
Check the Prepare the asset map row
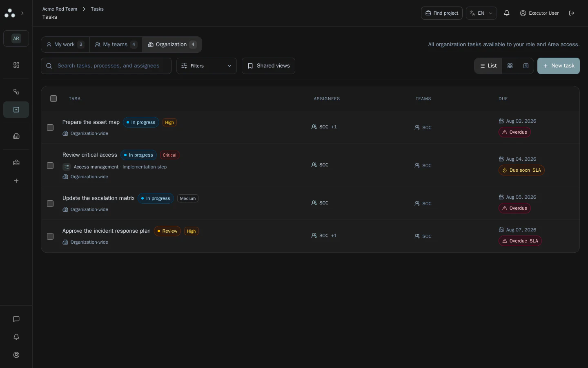(x=50, y=128)
